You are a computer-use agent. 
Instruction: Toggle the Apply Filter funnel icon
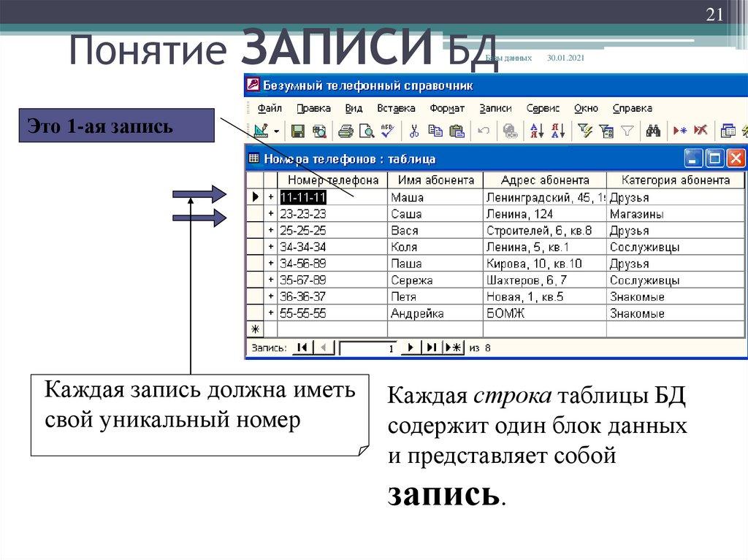(626, 131)
